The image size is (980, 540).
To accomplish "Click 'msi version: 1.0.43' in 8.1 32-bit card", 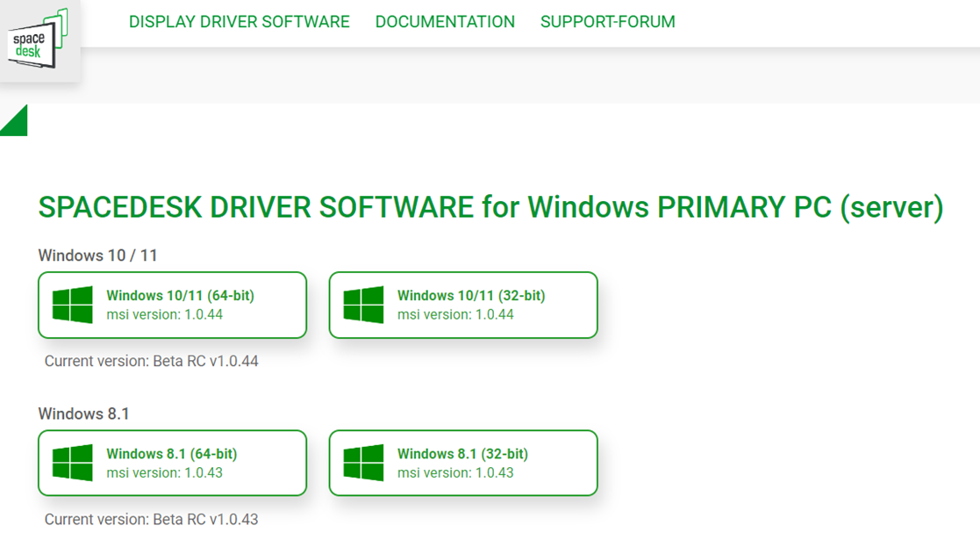I will coord(455,473).
